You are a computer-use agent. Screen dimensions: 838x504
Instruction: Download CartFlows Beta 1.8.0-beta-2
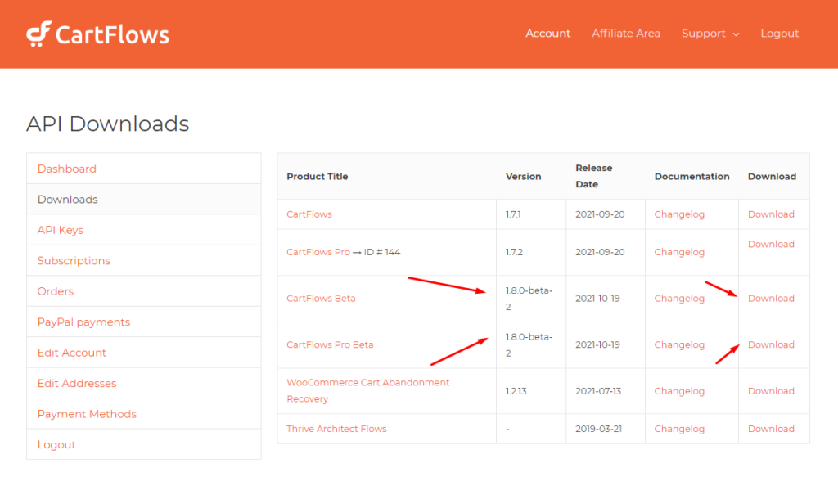click(x=771, y=299)
